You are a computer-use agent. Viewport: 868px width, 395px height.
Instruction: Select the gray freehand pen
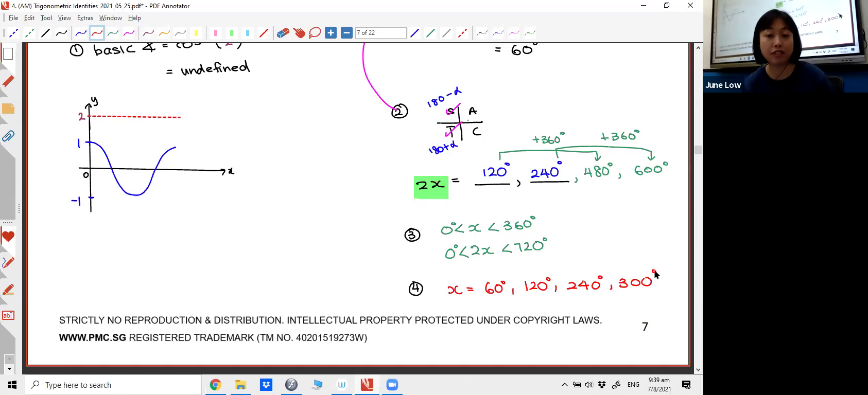point(180,33)
